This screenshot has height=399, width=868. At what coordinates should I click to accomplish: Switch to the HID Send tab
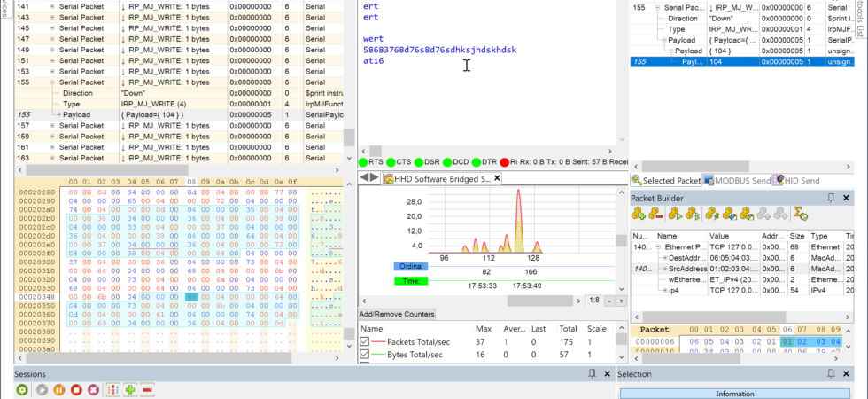point(797,181)
